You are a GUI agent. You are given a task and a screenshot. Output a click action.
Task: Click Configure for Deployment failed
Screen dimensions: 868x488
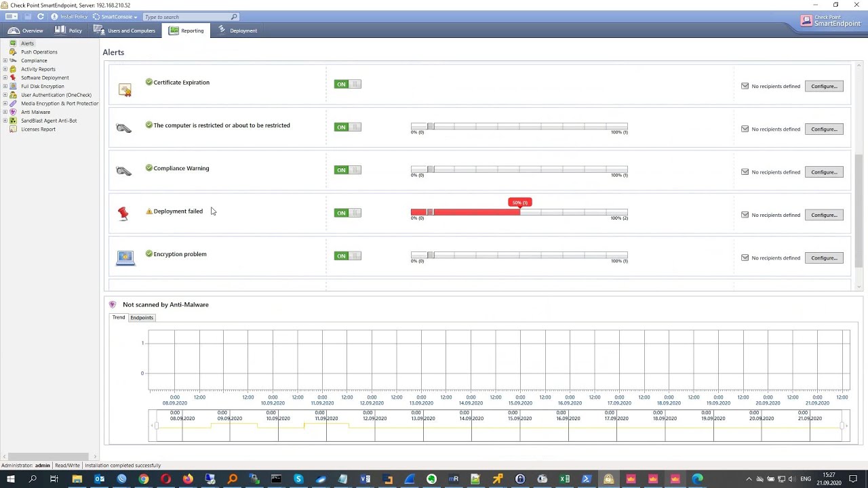tap(824, 215)
